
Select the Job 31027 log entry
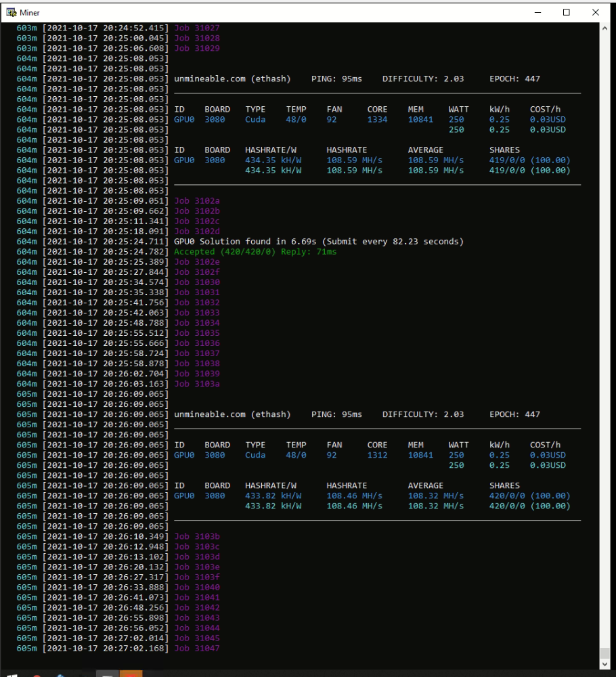pyautogui.click(x=197, y=28)
